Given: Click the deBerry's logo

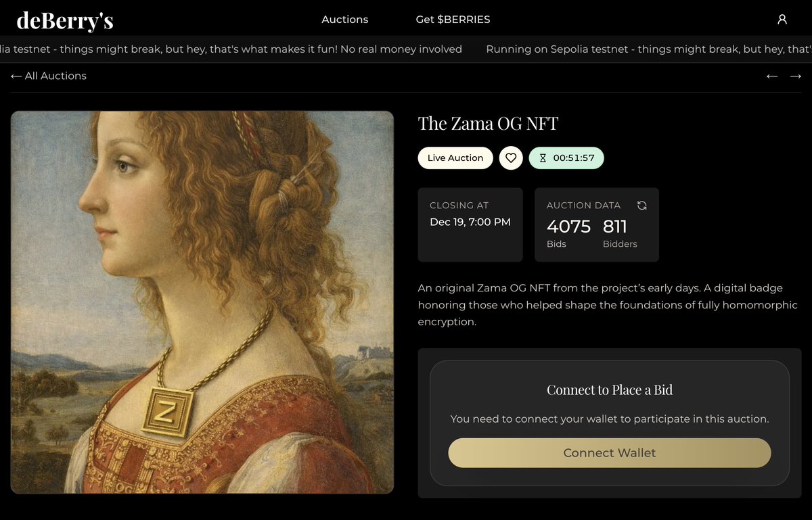Looking at the screenshot, I should [x=65, y=20].
